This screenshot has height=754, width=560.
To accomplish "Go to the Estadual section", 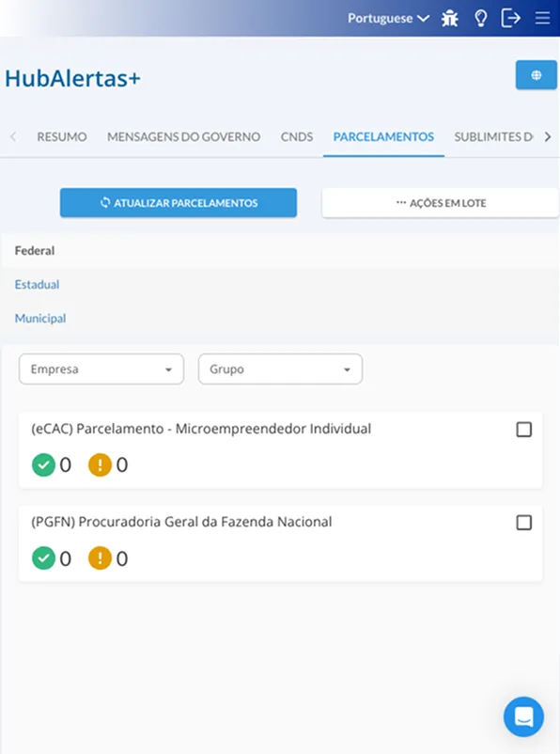I will [x=37, y=284].
